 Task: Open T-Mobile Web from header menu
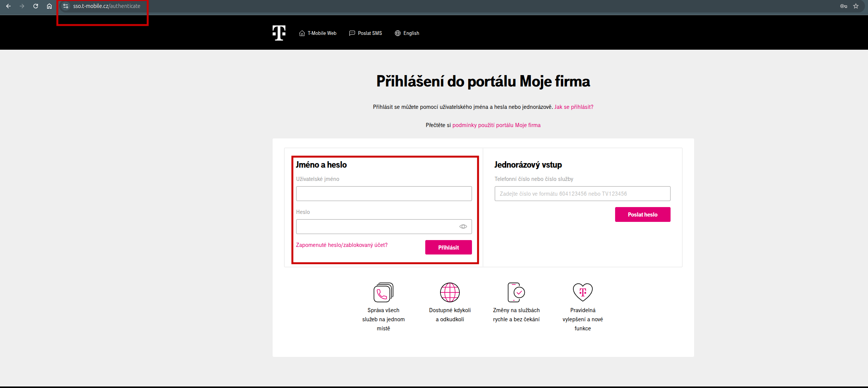pyautogui.click(x=318, y=33)
